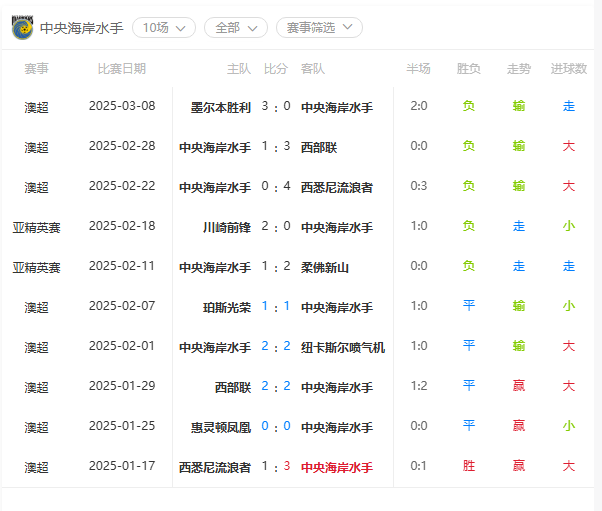Click the date 2025-01-25
Viewport: 602px width, 511px height.
[122, 425]
